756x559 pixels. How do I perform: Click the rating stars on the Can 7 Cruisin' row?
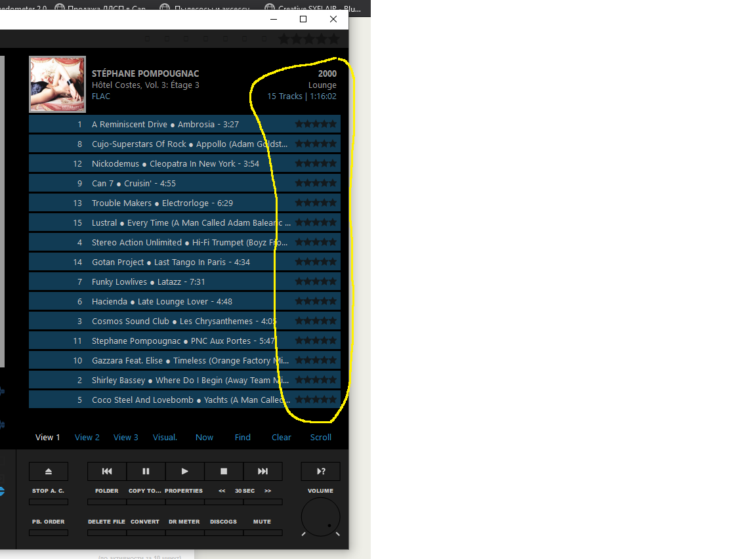(x=316, y=183)
